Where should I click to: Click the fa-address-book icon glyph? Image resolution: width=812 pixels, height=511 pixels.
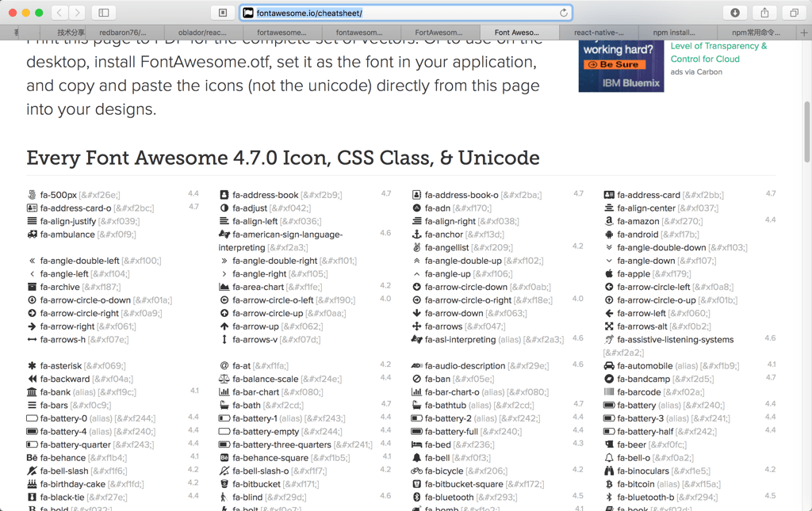[x=224, y=195]
